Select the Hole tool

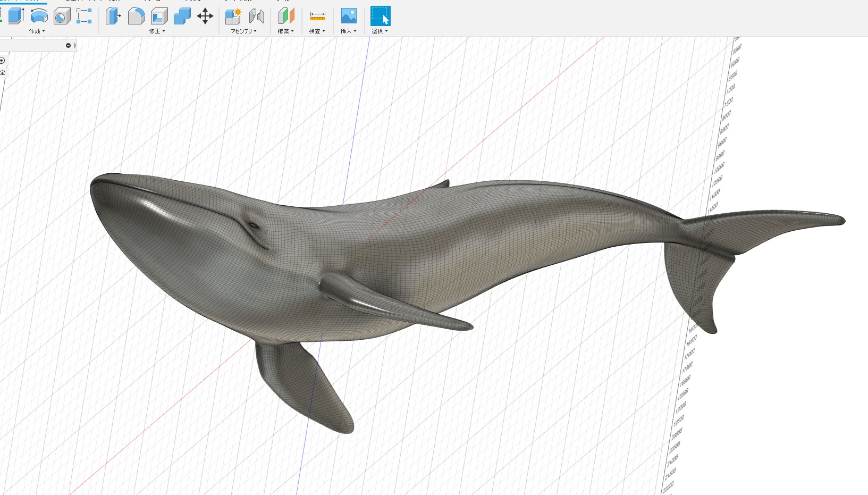(x=62, y=16)
